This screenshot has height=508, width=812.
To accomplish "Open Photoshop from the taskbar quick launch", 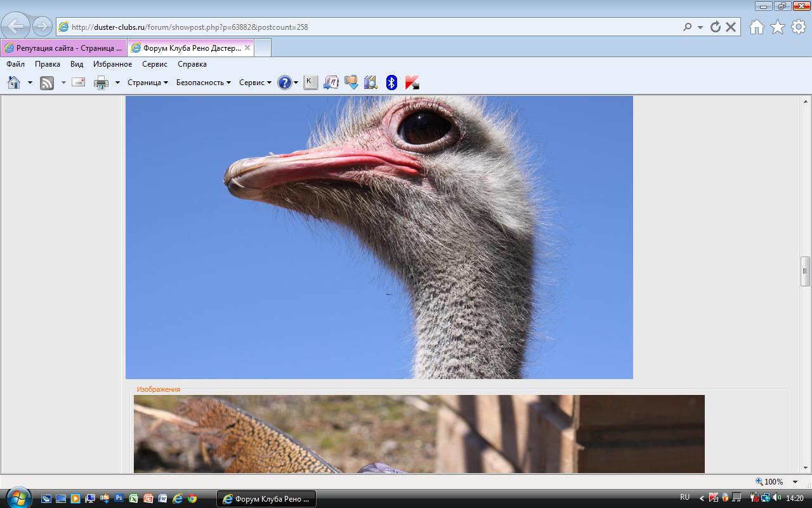I will (119, 499).
